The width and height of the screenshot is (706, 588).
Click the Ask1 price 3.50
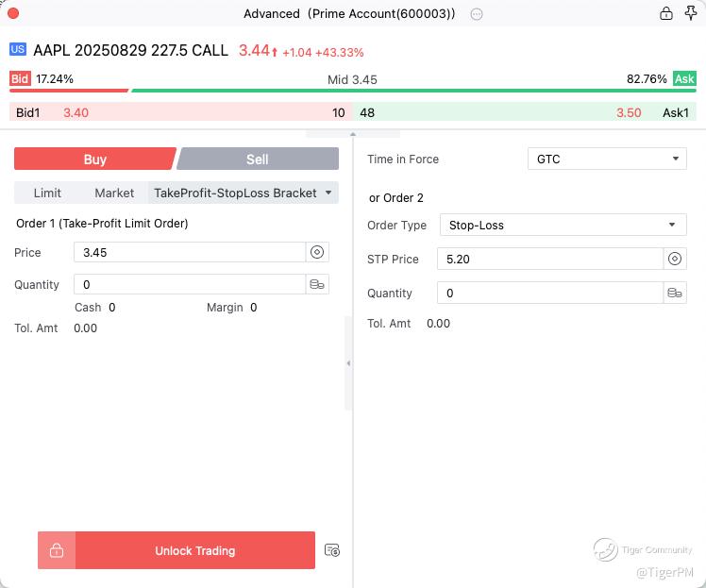click(x=629, y=112)
